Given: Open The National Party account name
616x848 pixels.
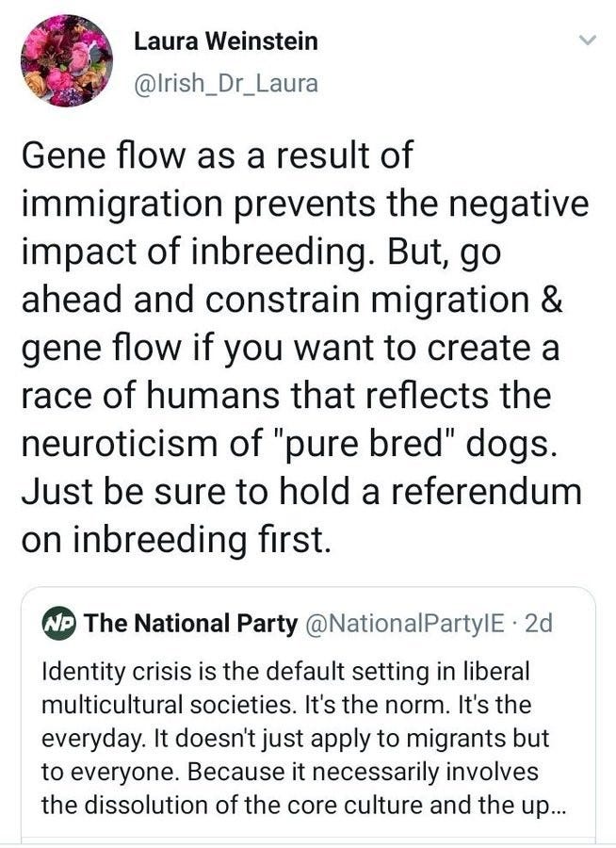Looking at the screenshot, I should (190, 624).
